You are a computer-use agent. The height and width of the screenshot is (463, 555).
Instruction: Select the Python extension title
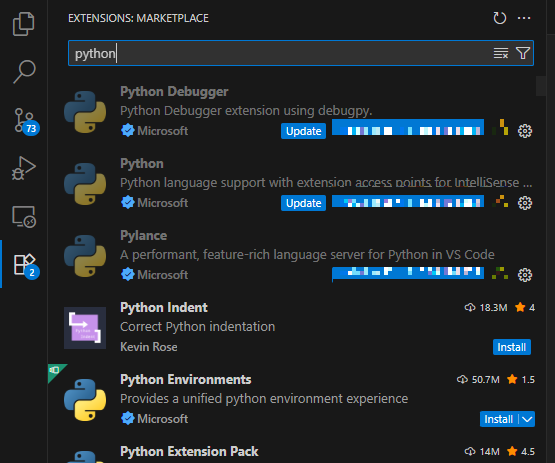142,164
